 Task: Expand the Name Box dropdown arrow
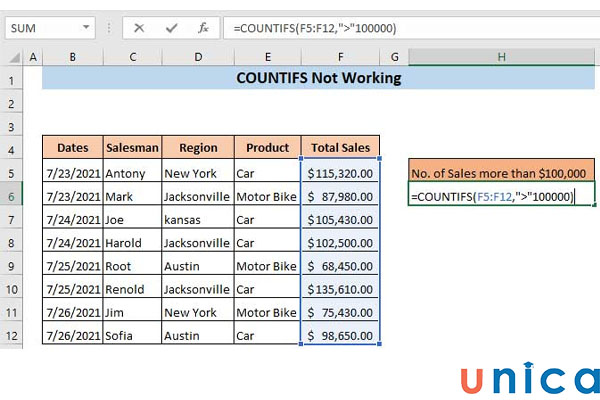(88, 29)
